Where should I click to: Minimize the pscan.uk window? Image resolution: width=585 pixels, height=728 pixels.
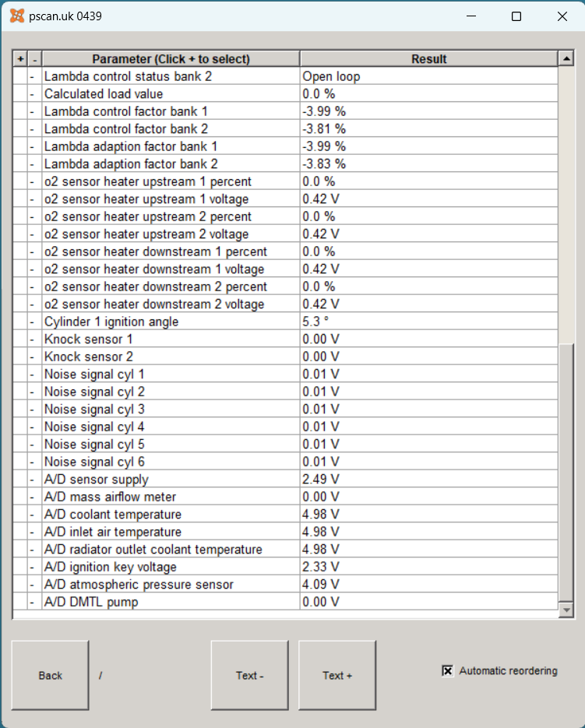tap(471, 16)
